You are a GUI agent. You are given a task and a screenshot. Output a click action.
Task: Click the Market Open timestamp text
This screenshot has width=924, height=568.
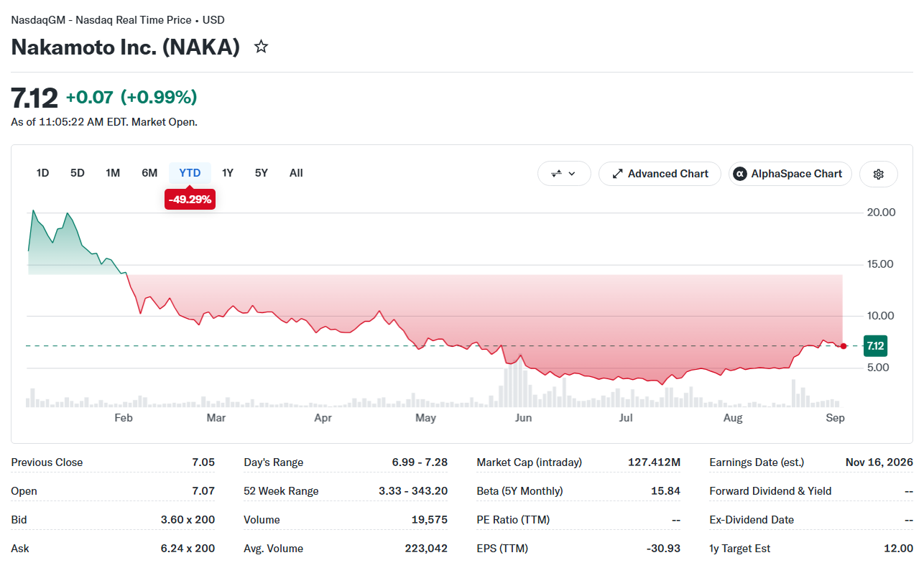[104, 122]
